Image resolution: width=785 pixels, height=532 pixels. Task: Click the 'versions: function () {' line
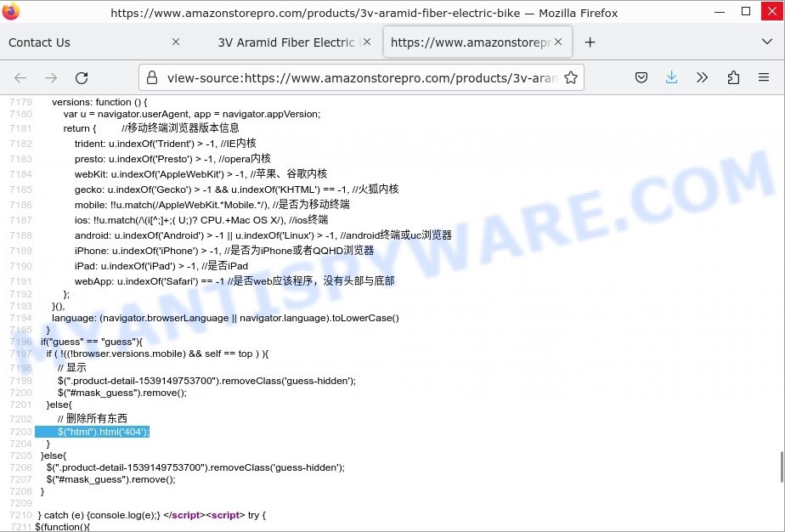(x=99, y=102)
